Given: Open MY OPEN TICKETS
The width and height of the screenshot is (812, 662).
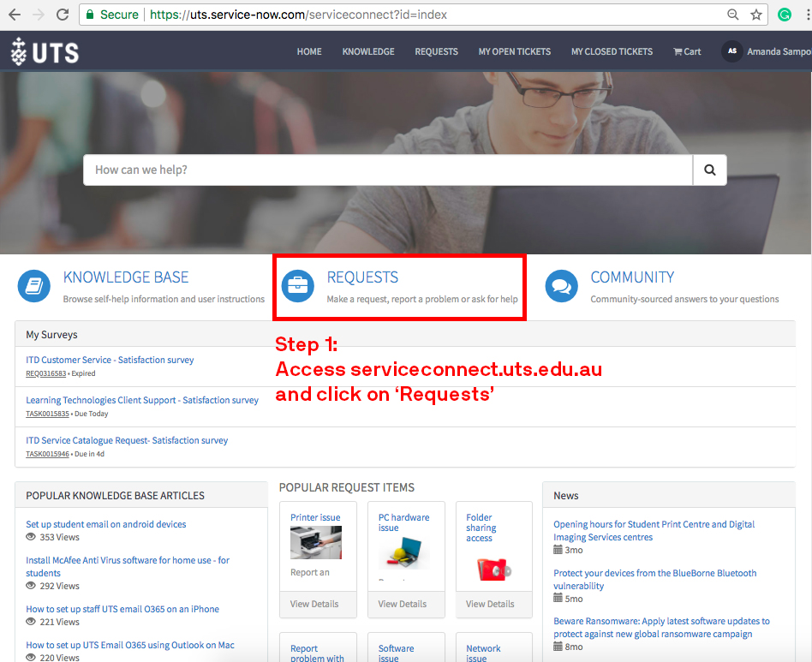Looking at the screenshot, I should click(x=515, y=51).
